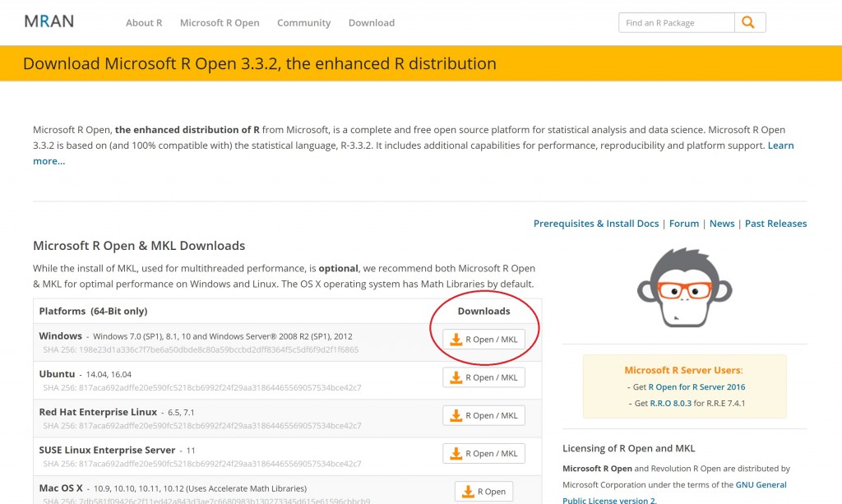
Task: Click Microsoft R Open & MKL Downloads heading
Action: tap(139, 245)
